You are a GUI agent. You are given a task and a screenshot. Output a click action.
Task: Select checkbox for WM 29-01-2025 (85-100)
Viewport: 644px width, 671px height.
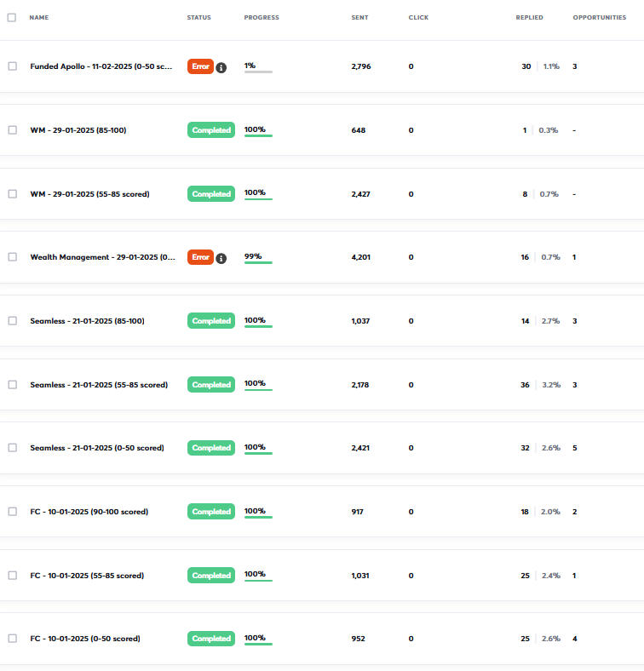(12, 130)
